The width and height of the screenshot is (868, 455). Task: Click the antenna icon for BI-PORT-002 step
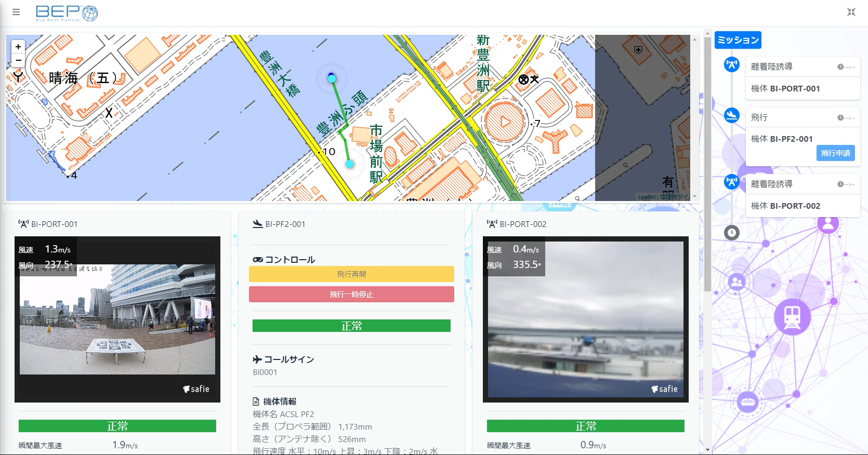click(x=732, y=182)
